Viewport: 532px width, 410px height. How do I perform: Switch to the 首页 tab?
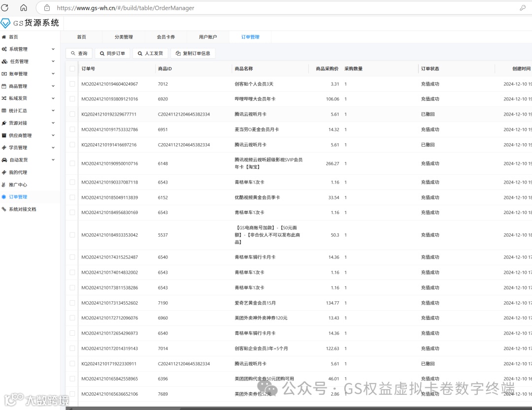(81, 37)
